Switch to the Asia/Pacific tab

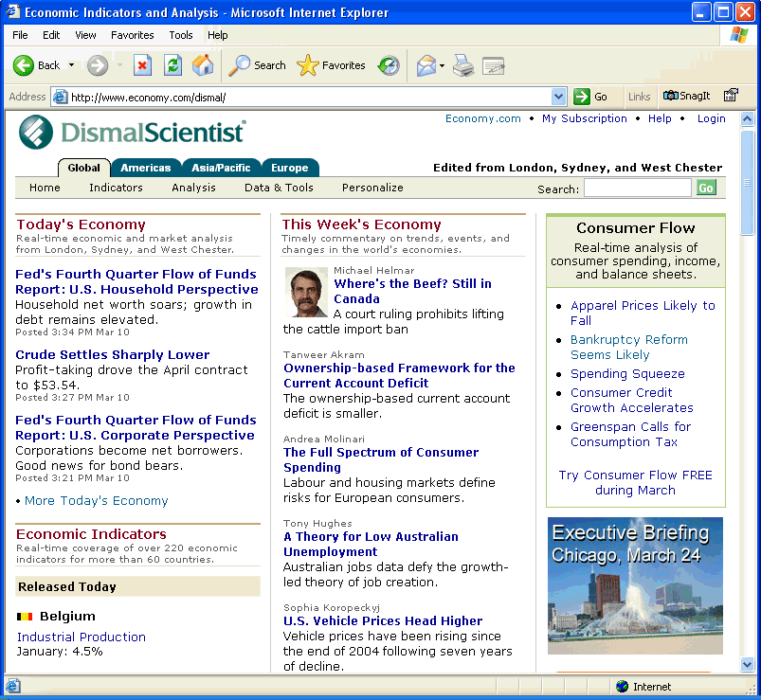[221, 168]
